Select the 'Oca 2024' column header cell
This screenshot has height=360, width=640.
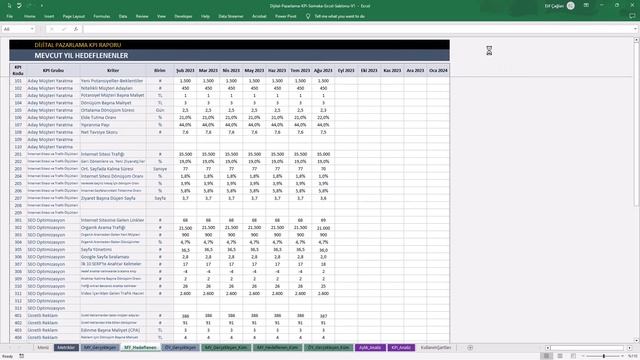(438, 70)
